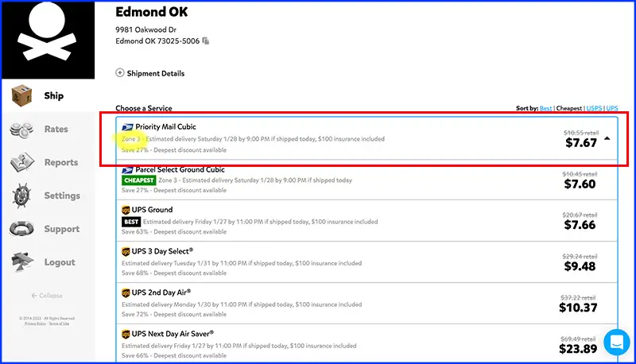Sort services by UPS
Viewport: 636px width, 364px height.
coord(612,108)
